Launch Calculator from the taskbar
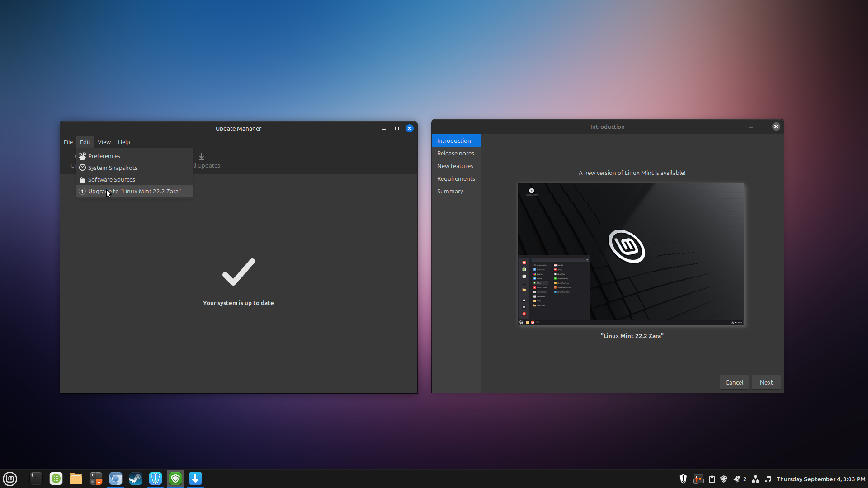The image size is (868, 488). tap(96, 479)
